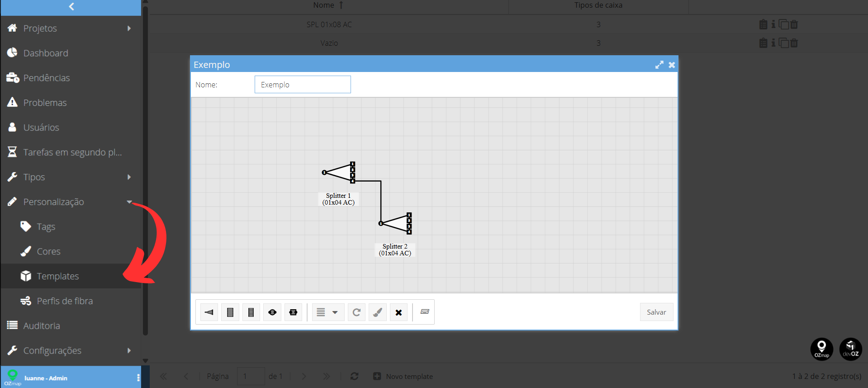The width and height of the screenshot is (868, 388).
Task: Open Cores under Personalização
Action: click(x=71, y=251)
